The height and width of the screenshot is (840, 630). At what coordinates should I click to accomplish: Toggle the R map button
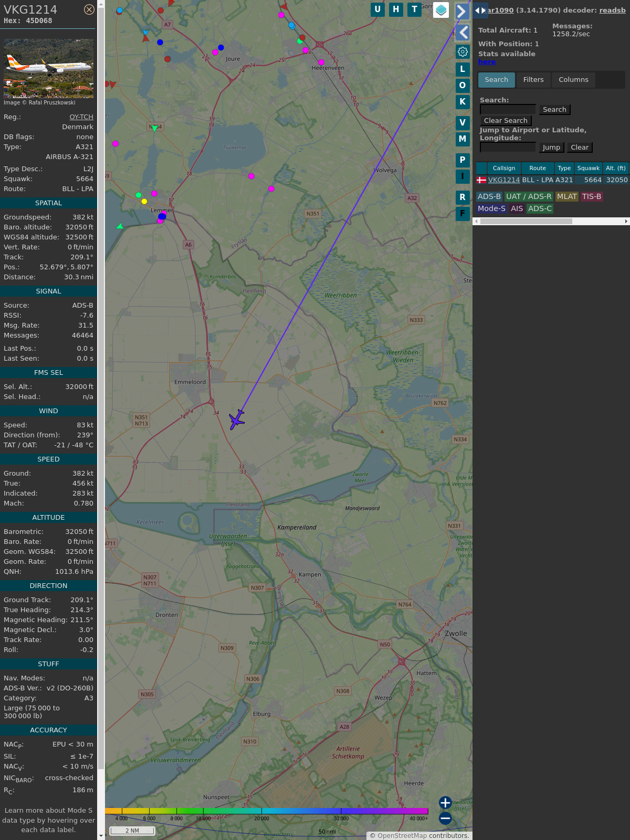[x=463, y=197]
